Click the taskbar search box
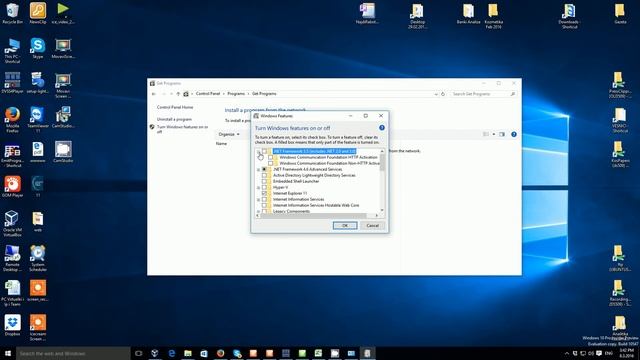640x360 pixels. [73, 353]
